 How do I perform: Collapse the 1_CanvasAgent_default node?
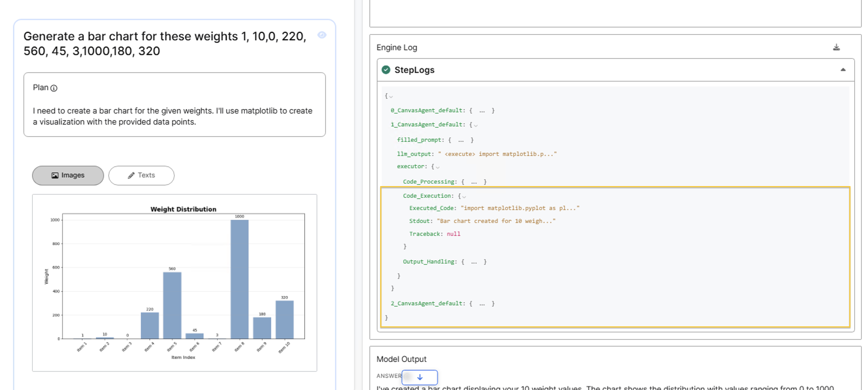point(475,125)
